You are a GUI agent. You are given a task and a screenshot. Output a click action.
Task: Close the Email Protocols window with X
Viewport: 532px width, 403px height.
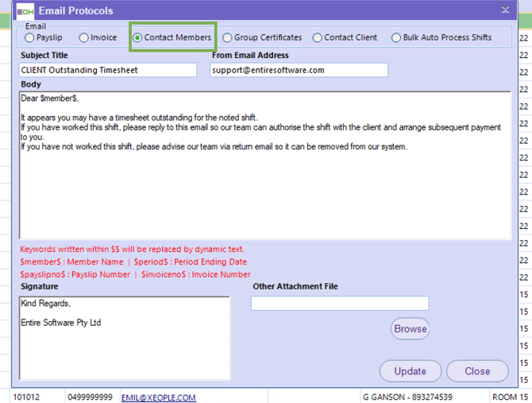click(505, 10)
